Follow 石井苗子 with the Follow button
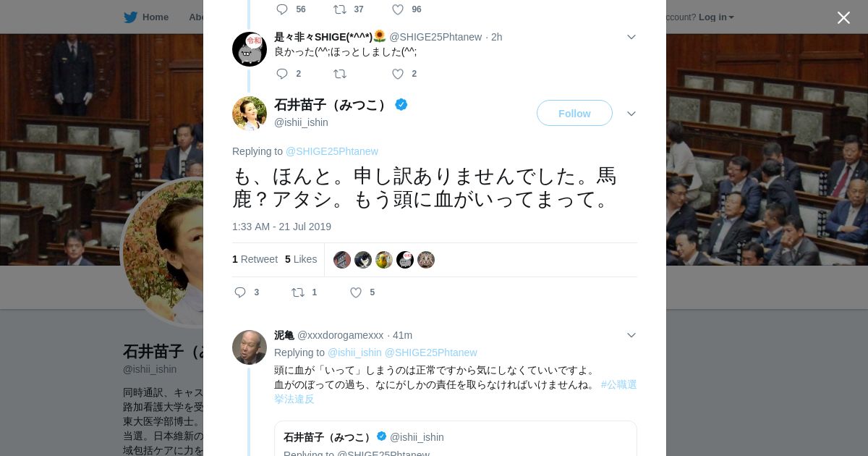This screenshot has width=868, height=456. pos(574,113)
